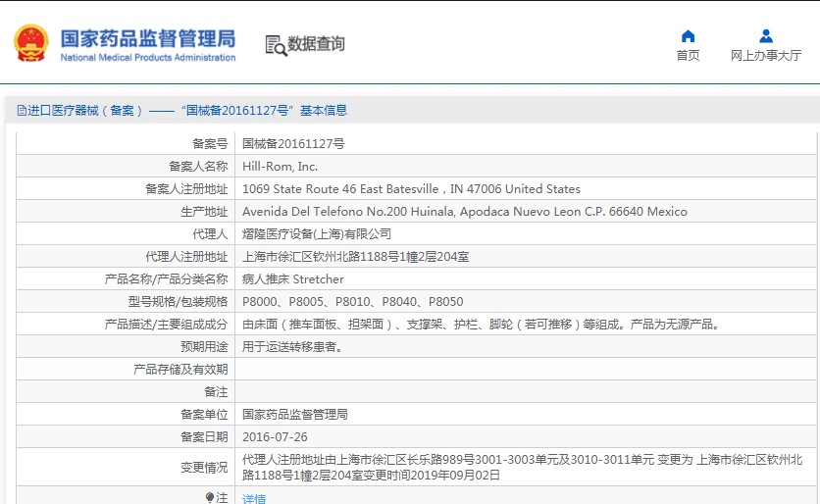Click the 详情 link in the 注 row
820x504 pixels.
pos(254,498)
